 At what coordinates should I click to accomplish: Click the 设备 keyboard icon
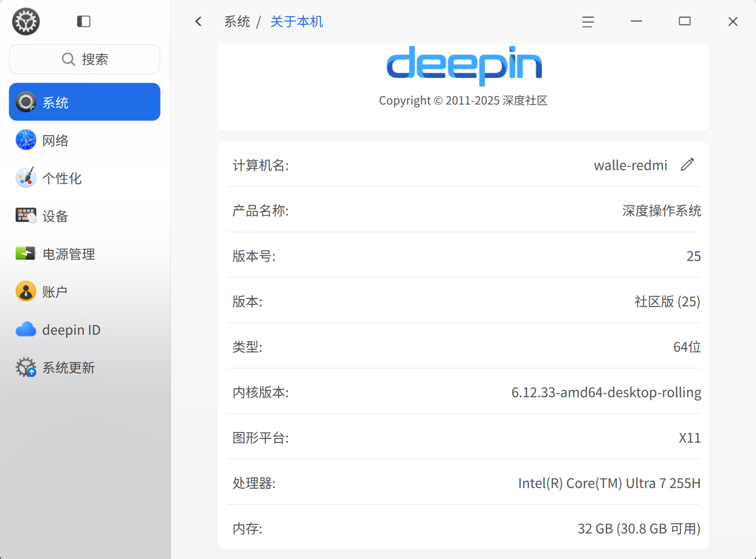(x=26, y=216)
